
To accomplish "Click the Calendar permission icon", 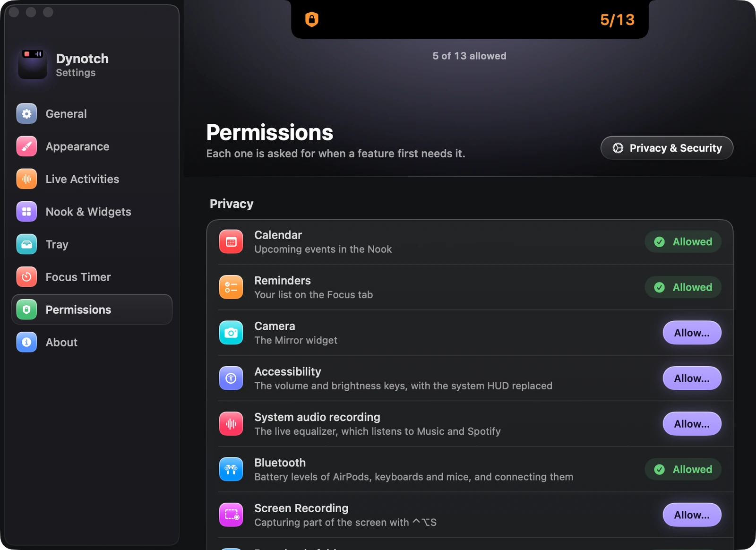I will pos(231,242).
